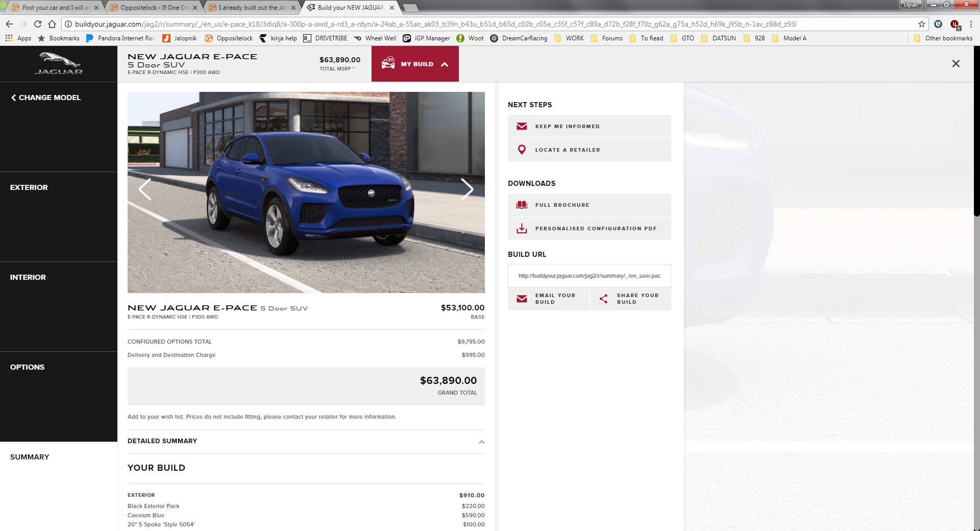
Task: Click the Locate a Retailer pin icon
Action: point(522,150)
